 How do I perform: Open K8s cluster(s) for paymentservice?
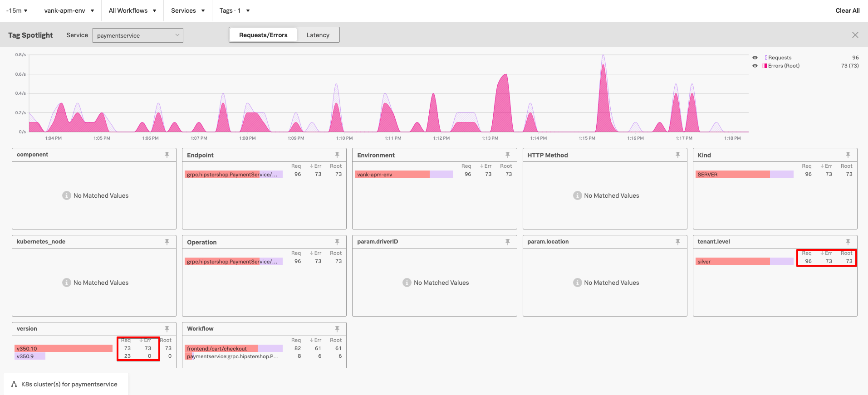tap(66, 384)
